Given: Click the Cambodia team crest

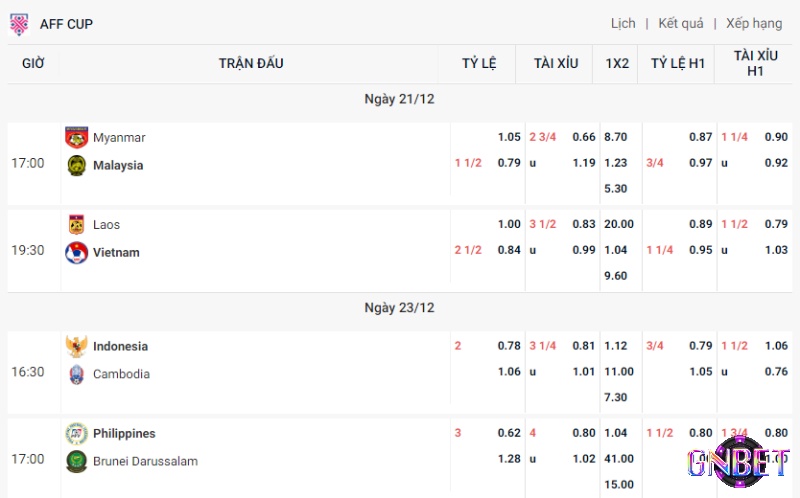Looking at the screenshot, I should pos(77,374).
